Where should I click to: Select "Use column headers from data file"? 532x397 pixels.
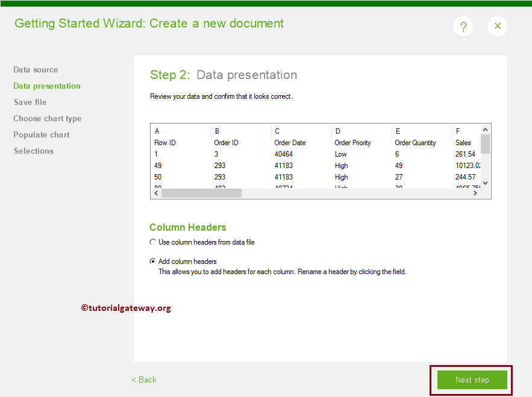pyautogui.click(x=153, y=242)
